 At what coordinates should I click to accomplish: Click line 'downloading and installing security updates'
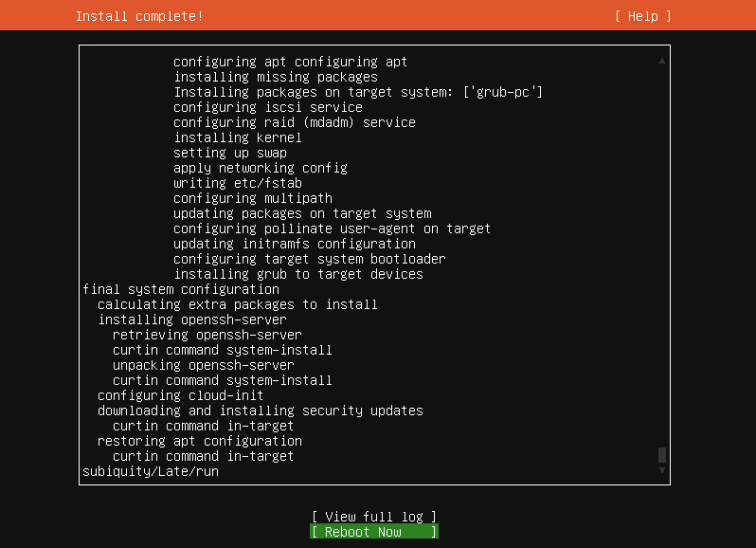(261, 411)
